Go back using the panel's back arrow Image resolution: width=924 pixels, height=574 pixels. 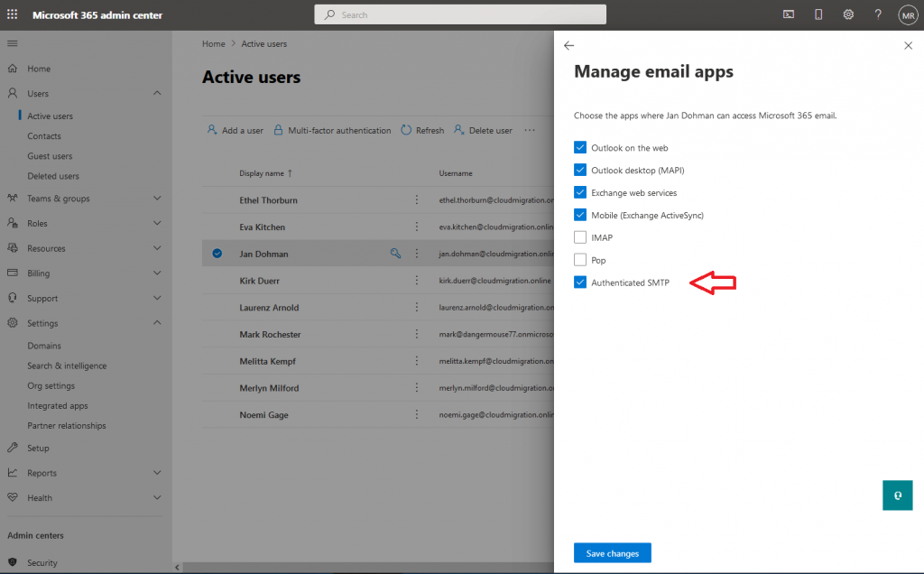pyautogui.click(x=568, y=45)
